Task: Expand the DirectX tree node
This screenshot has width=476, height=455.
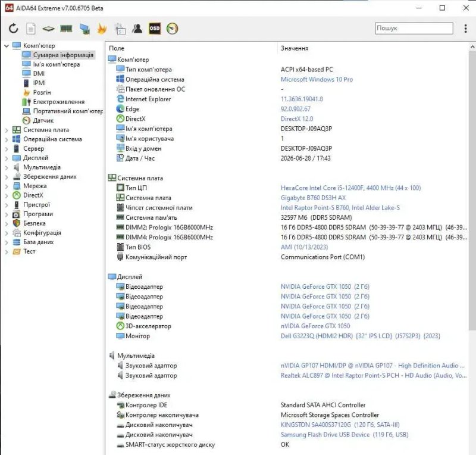Action: tap(7, 195)
